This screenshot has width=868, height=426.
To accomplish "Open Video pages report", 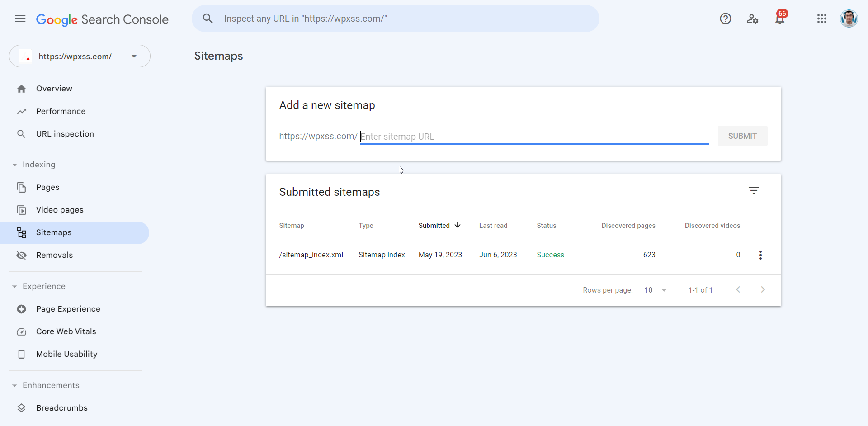I will click(60, 210).
